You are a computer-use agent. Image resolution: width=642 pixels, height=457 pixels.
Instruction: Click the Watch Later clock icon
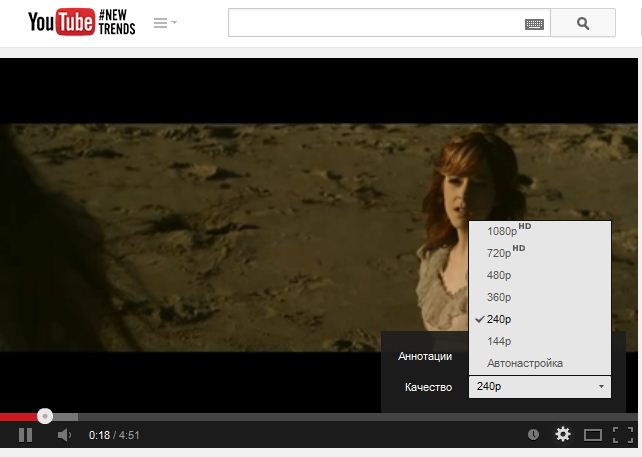point(534,435)
